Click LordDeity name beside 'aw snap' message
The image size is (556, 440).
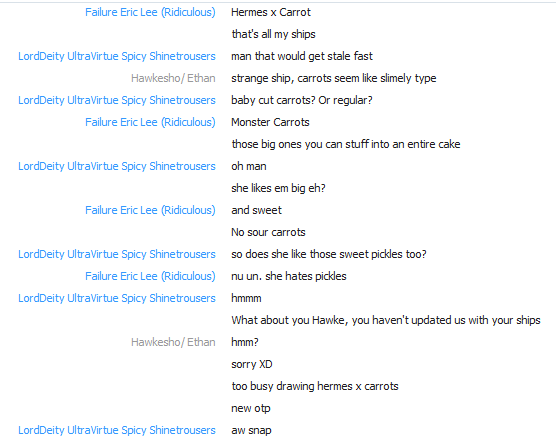[117, 430]
